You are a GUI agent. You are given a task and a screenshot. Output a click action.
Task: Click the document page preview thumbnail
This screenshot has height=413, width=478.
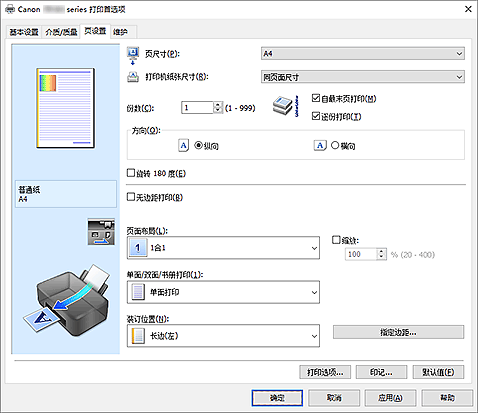66,108
